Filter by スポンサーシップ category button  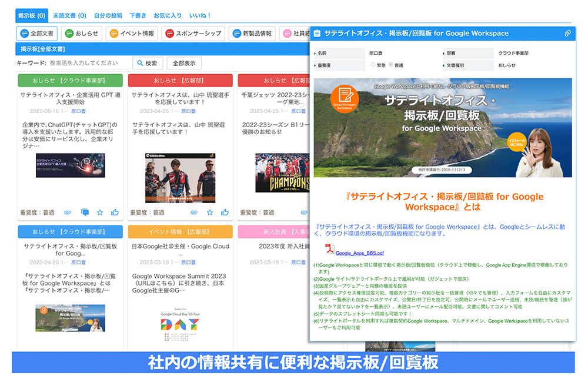point(193,34)
